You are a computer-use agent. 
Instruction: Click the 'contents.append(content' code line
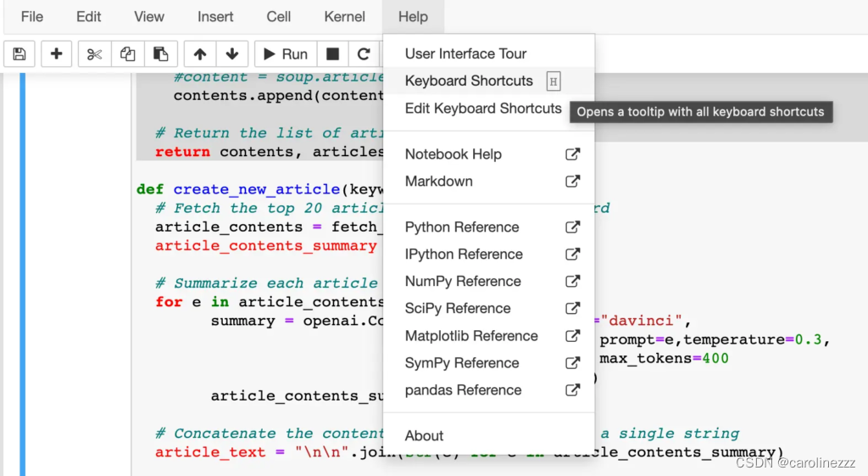278,95
